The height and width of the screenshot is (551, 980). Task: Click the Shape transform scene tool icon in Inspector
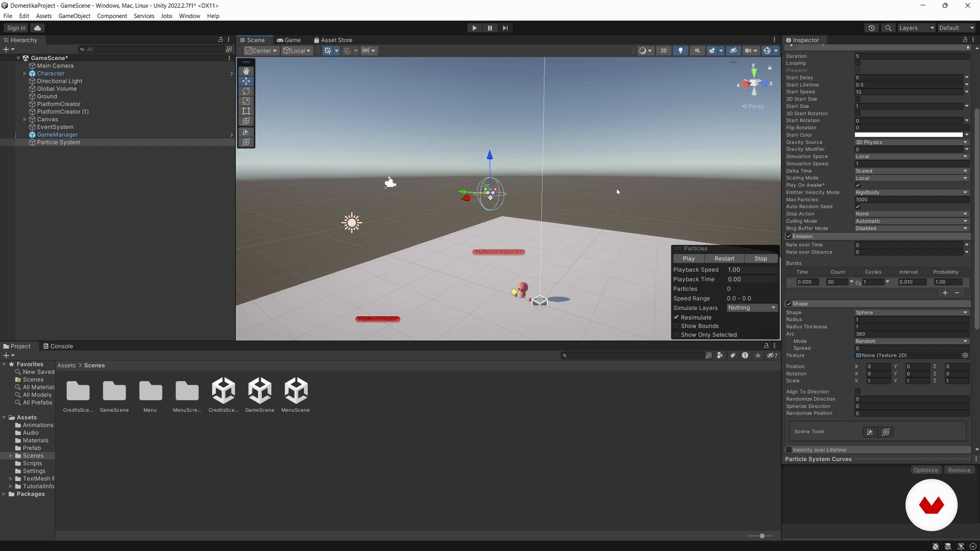pyautogui.click(x=886, y=432)
